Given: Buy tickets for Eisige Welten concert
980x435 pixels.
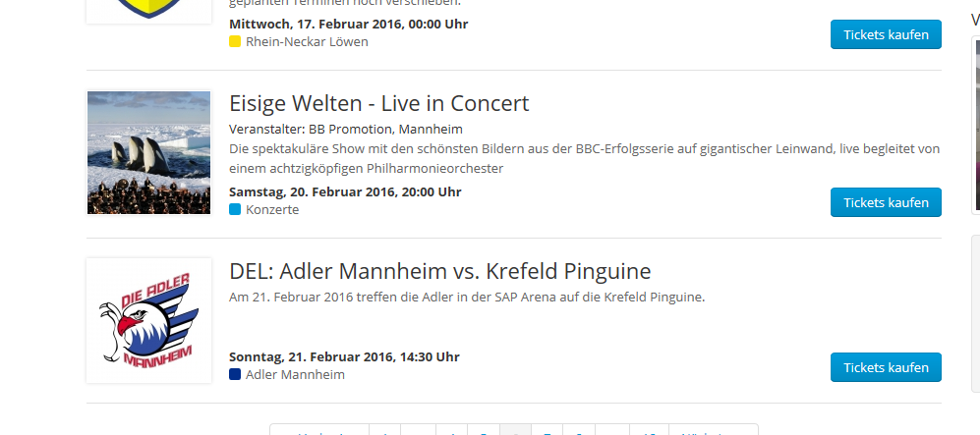Looking at the screenshot, I should click(x=886, y=202).
